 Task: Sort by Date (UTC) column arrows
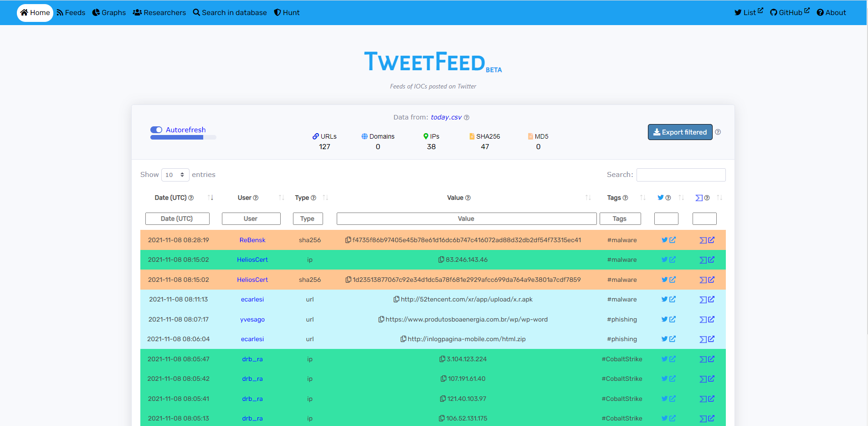[211, 197]
